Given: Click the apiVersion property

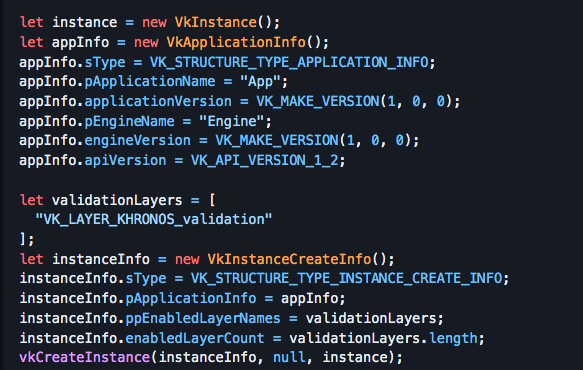Looking at the screenshot, I should tap(125, 160).
